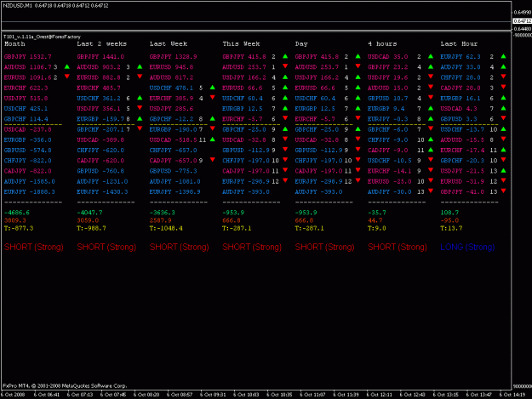Click the orange value 44.7
Viewport: 532px width, 399px height.
pos(375,220)
